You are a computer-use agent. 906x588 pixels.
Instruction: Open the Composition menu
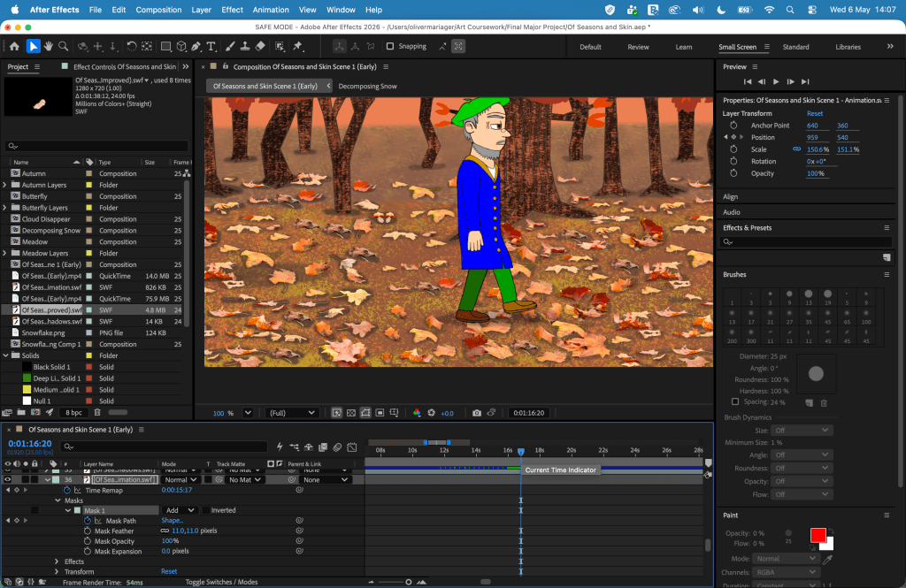(158, 10)
